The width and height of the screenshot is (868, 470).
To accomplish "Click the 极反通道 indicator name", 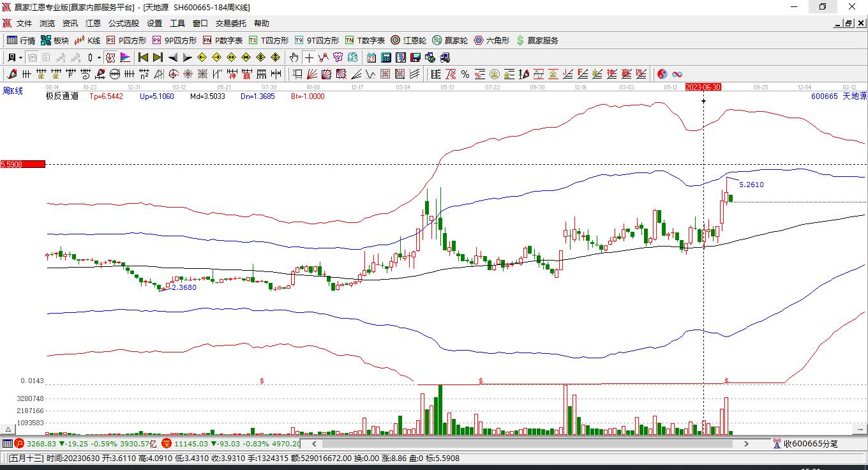I will (62, 96).
